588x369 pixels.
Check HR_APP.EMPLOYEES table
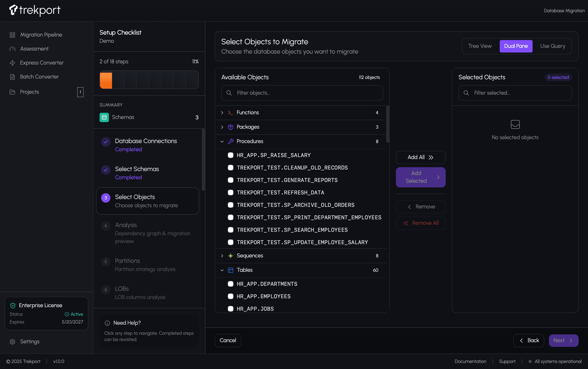coord(230,296)
